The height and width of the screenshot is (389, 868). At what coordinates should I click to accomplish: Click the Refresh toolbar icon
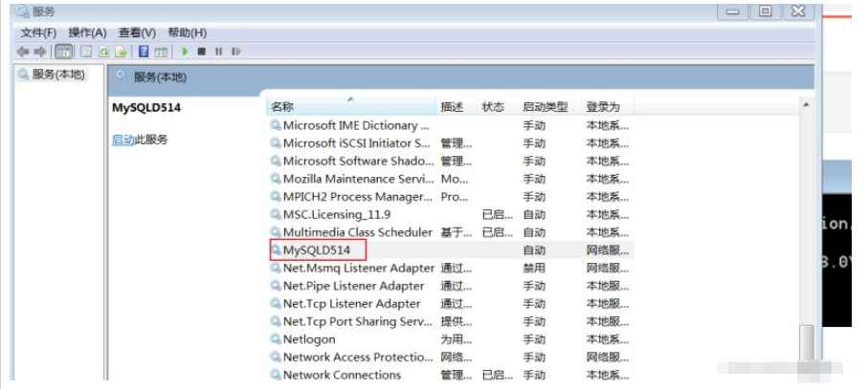pyautogui.click(x=103, y=52)
